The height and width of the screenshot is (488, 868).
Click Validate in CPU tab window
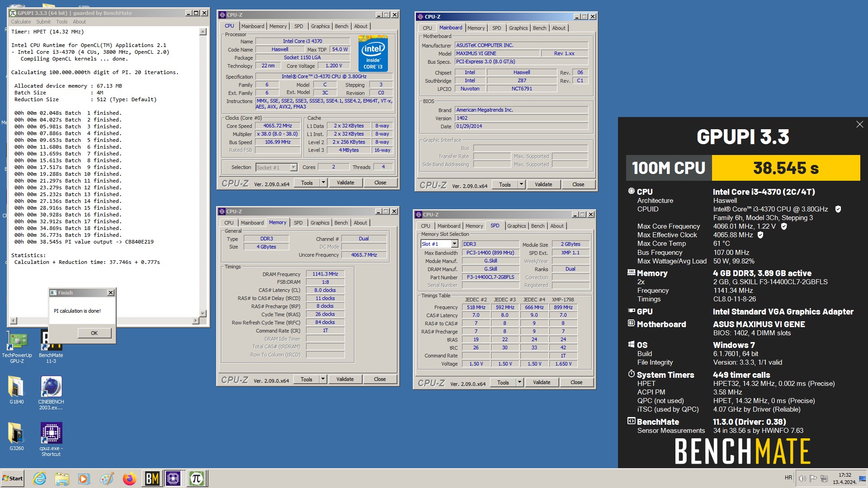click(x=345, y=183)
